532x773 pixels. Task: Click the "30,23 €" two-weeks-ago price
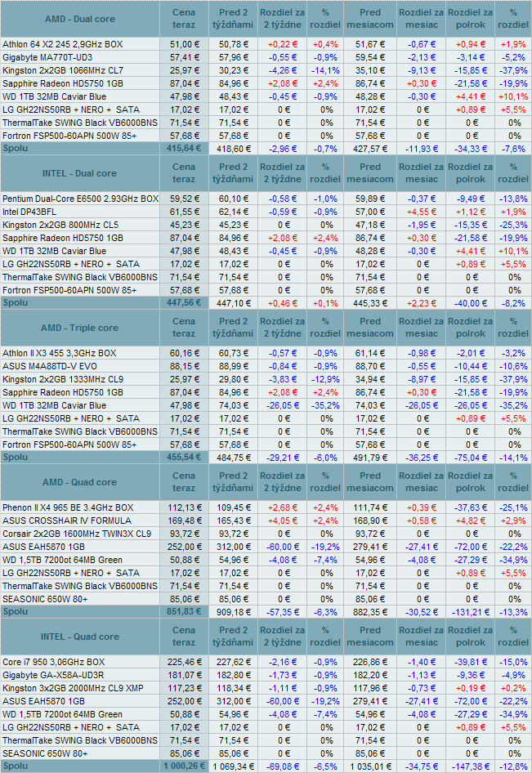coord(234,70)
